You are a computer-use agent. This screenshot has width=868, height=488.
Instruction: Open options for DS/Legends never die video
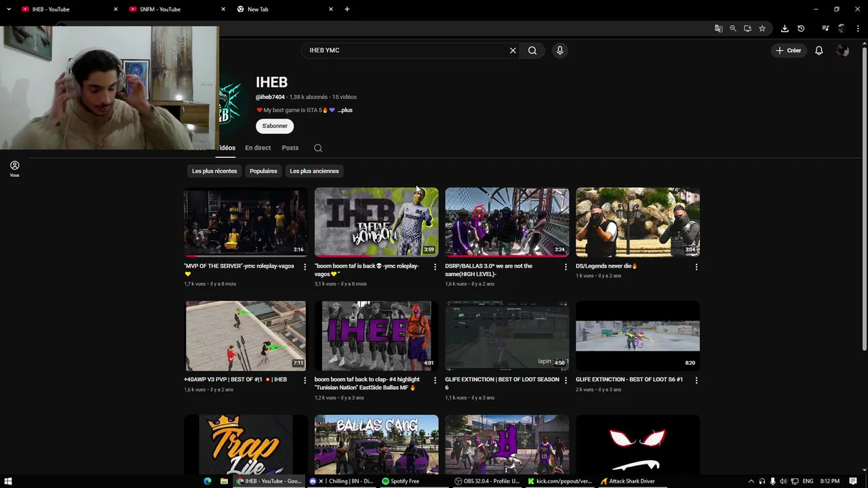pos(696,267)
